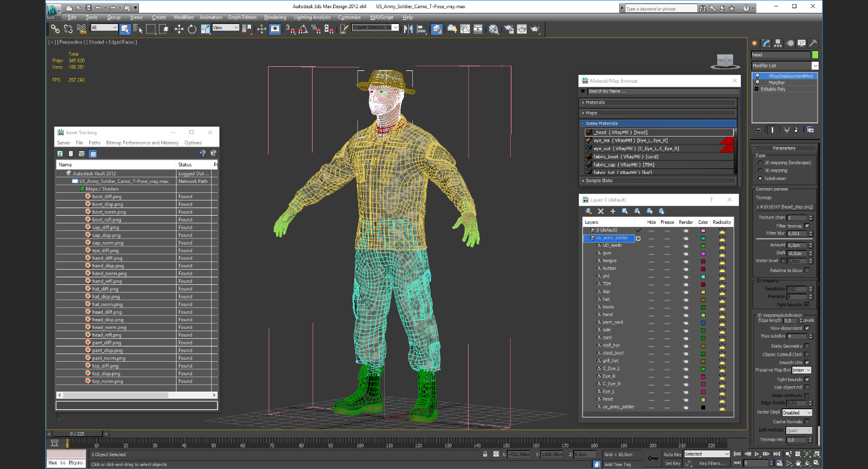The height and width of the screenshot is (469, 868).
Task: Open the Vector Displ dropdown
Action: coord(797,413)
